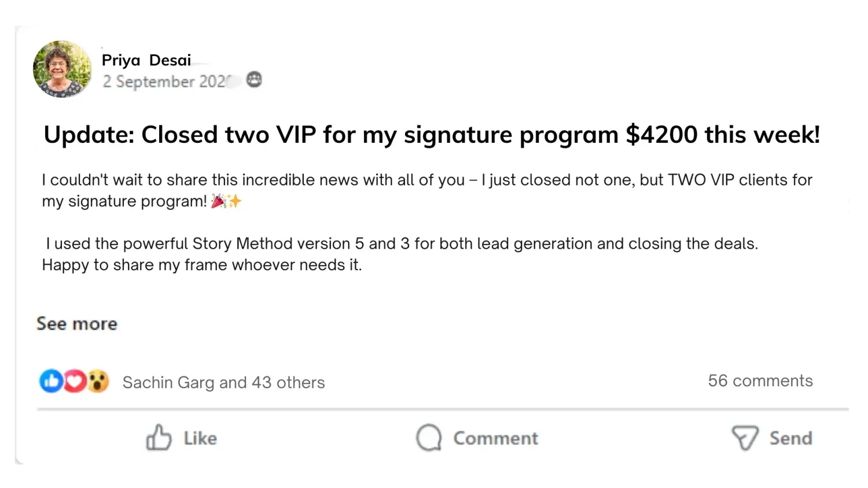The image size is (868, 488).
Task: Click the Story Method version sentence
Action: tap(402, 243)
